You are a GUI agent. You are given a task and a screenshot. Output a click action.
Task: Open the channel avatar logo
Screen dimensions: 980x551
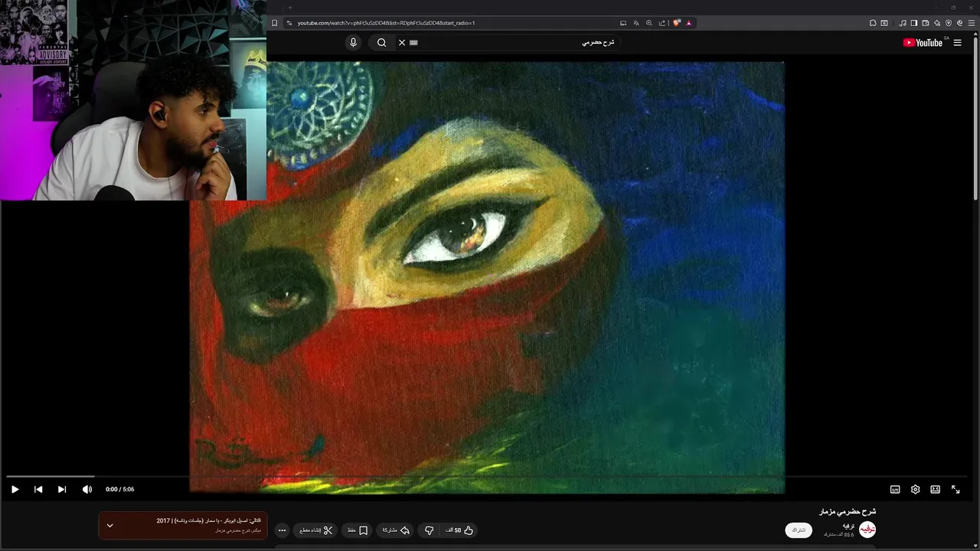point(867,530)
